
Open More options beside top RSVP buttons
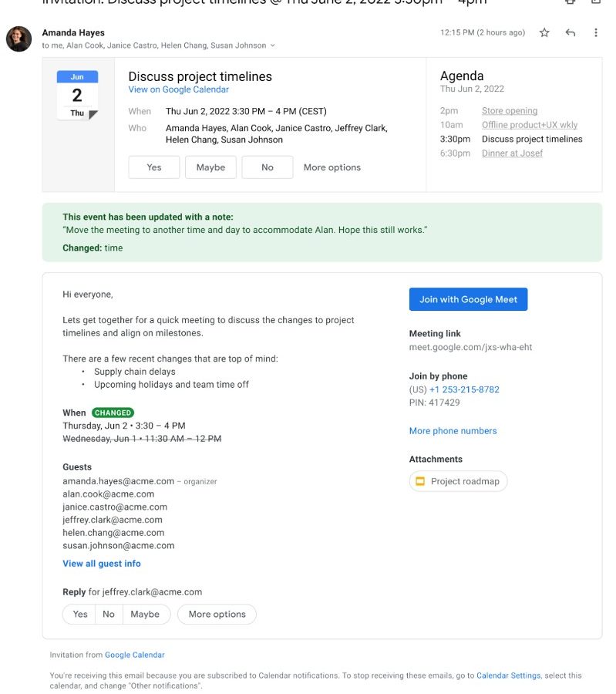click(332, 167)
